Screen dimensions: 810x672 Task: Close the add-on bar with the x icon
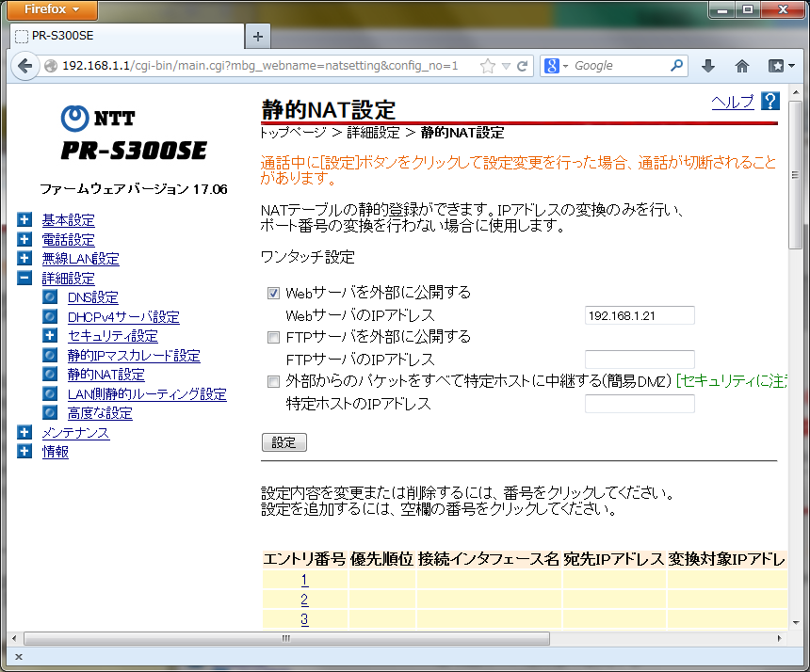pos(19,657)
